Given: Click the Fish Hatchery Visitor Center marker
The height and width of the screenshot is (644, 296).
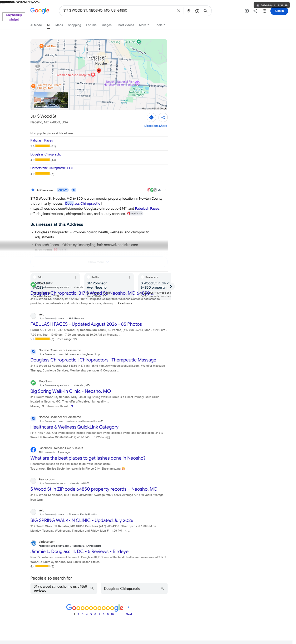Looking at the screenshot, I should (137, 83).
